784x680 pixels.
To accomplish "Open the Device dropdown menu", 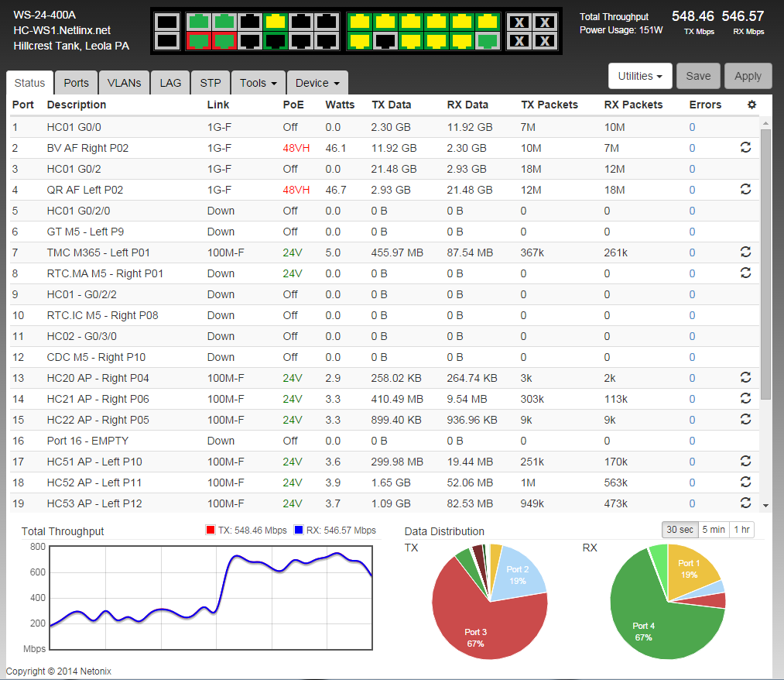I will [317, 83].
